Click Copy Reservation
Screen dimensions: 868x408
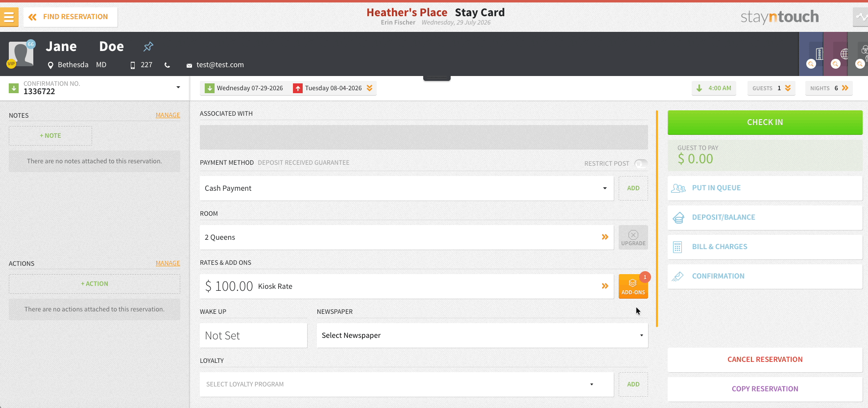[765, 389]
